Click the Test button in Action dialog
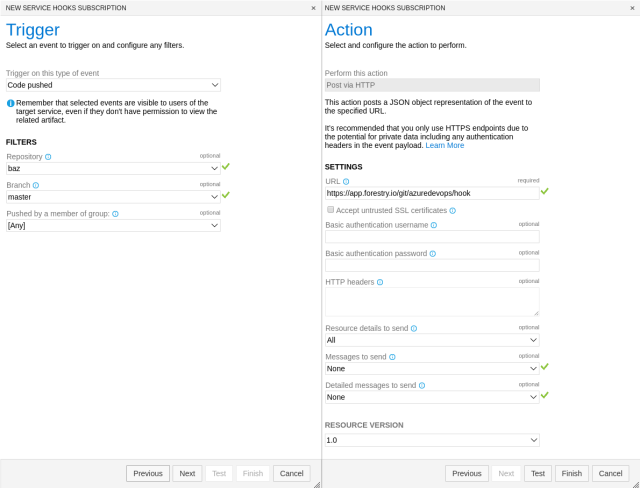The width and height of the screenshot is (640, 488). point(538,473)
